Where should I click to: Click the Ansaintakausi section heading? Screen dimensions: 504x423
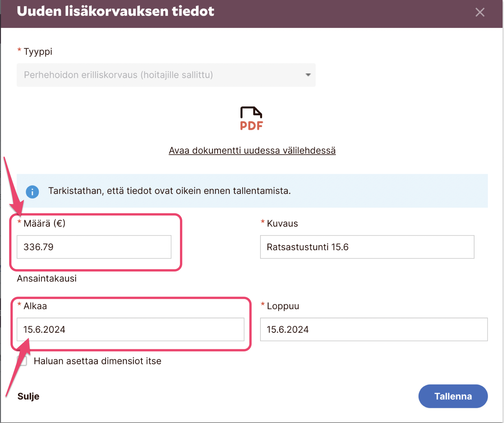pyautogui.click(x=47, y=278)
